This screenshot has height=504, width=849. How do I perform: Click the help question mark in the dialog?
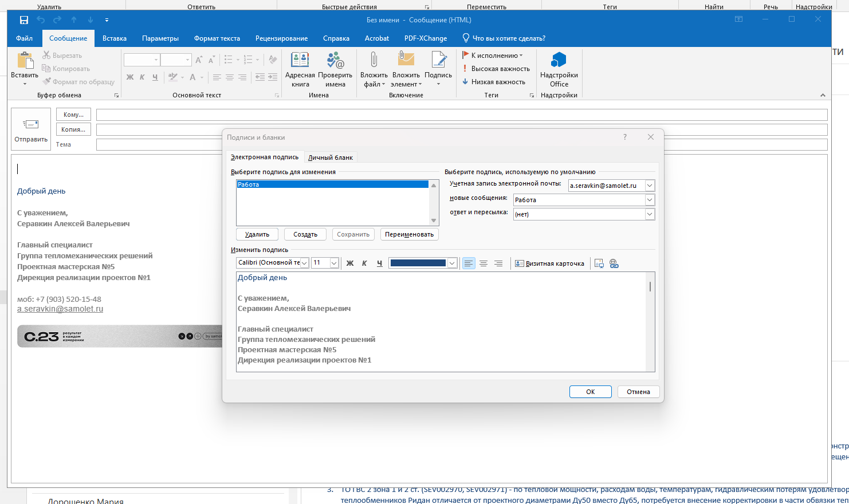pos(625,137)
